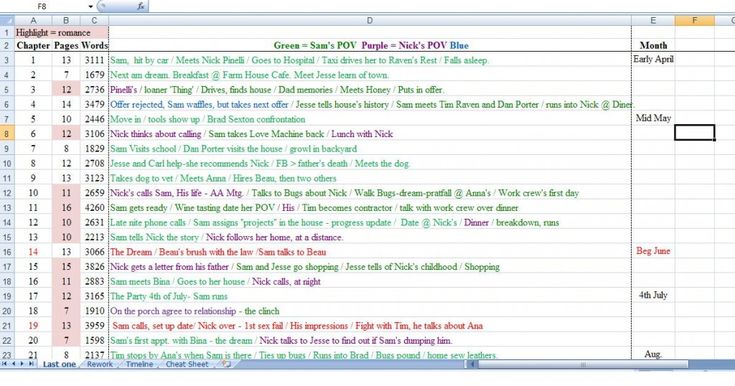Click the insert new worksheet icon
The image size is (735, 386).
click(x=226, y=364)
